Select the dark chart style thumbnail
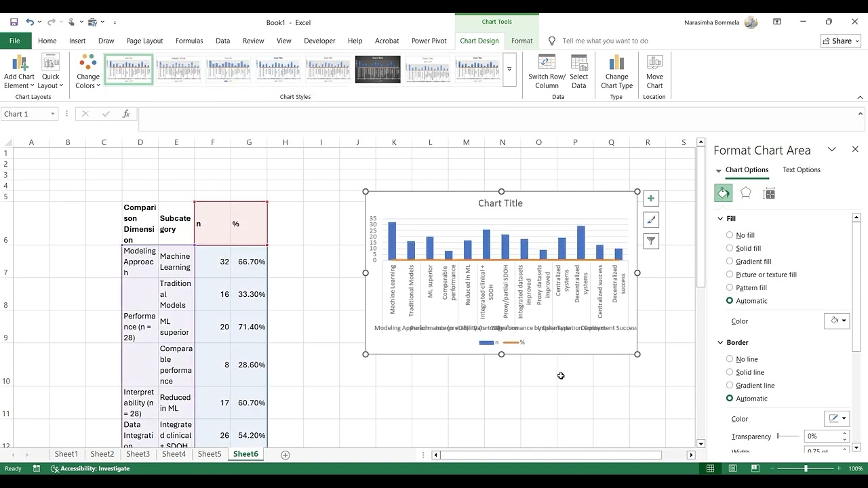The width and height of the screenshot is (868, 488). coord(378,69)
